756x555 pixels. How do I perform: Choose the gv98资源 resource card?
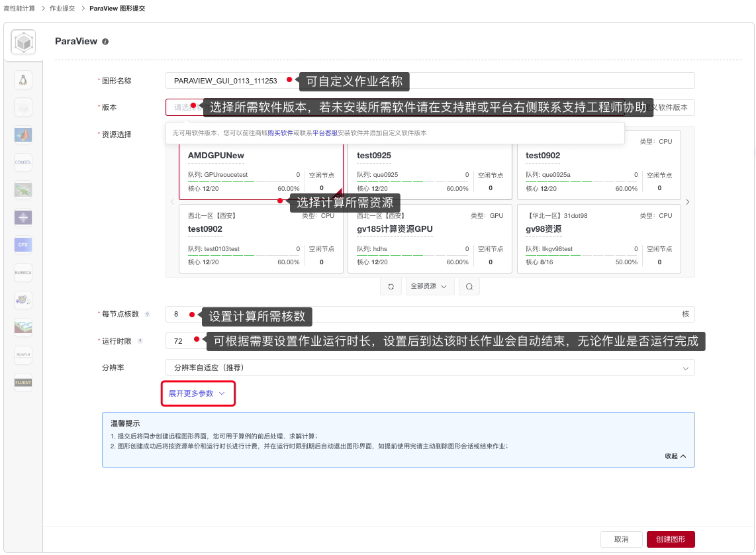598,238
